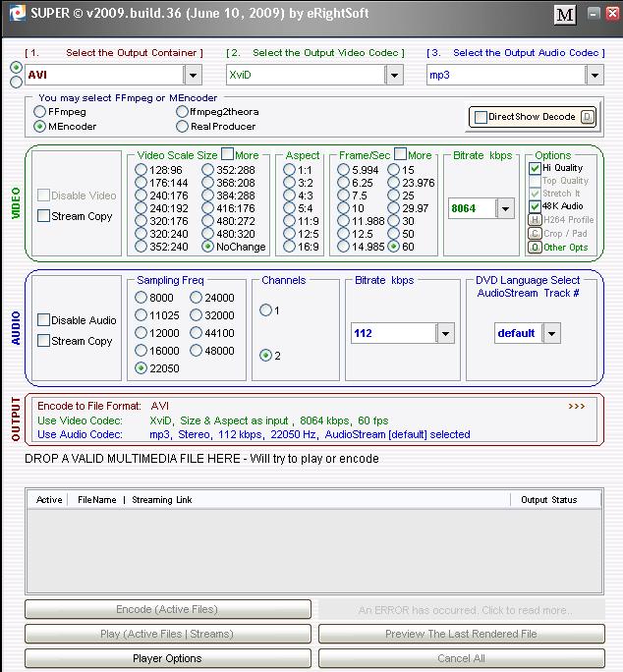This screenshot has width=623, height=672.
Task: Select video scale size 128:96
Action: (x=141, y=170)
